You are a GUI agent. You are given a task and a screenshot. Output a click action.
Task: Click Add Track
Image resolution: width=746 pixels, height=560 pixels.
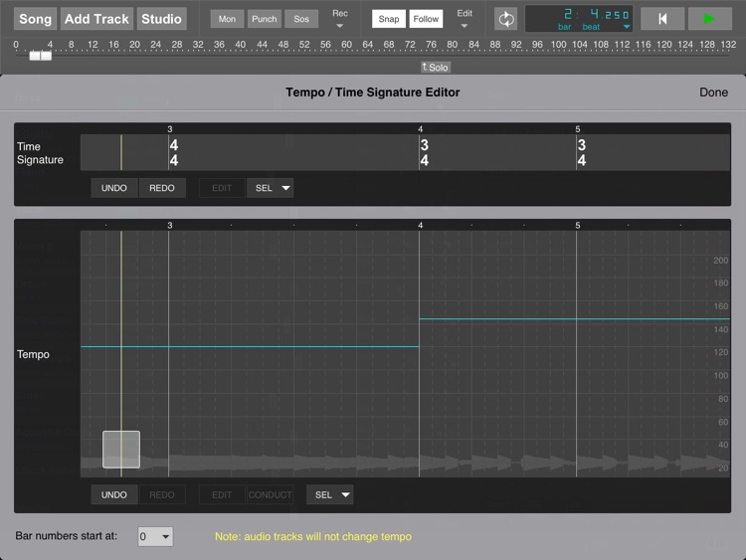click(x=96, y=19)
